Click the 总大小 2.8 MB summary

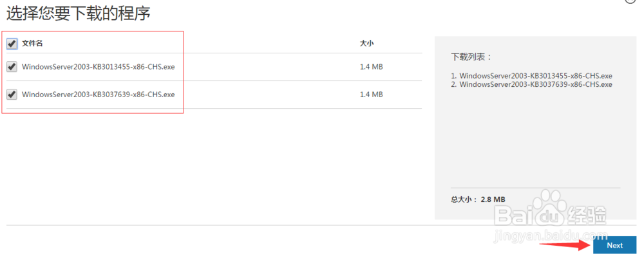click(x=478, y=199)
